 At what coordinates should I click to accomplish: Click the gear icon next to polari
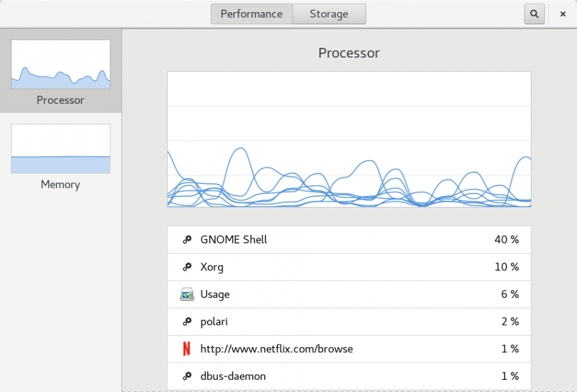tap(187, 321)
